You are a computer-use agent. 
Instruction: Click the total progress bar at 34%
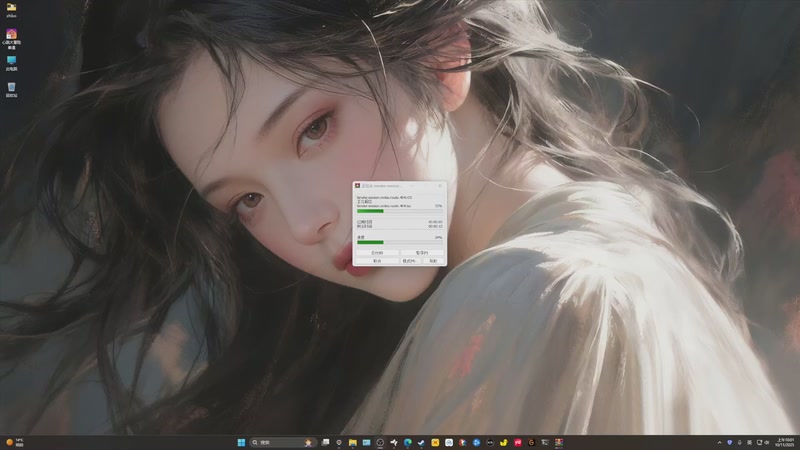click(x=399, y=242)
